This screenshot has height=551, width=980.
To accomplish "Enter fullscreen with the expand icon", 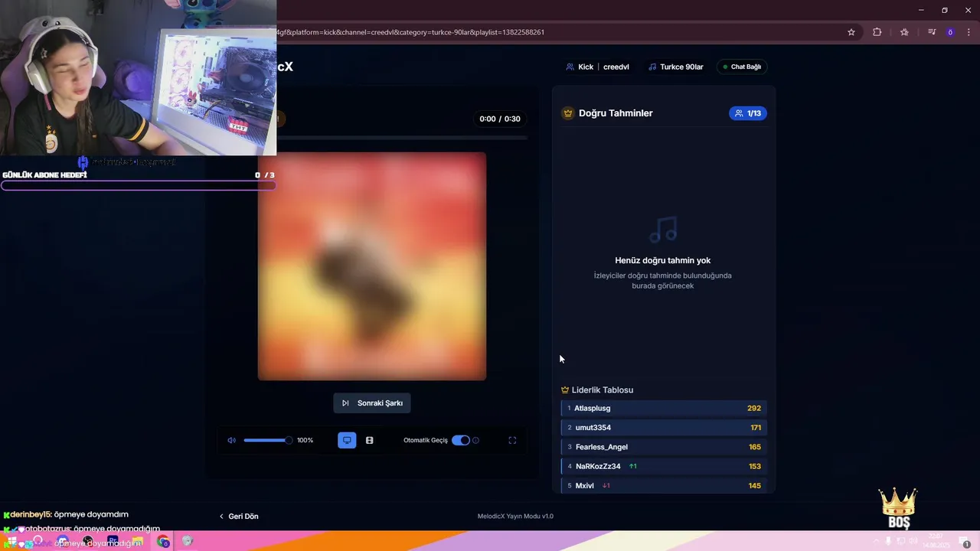I will tap(512, 440).
